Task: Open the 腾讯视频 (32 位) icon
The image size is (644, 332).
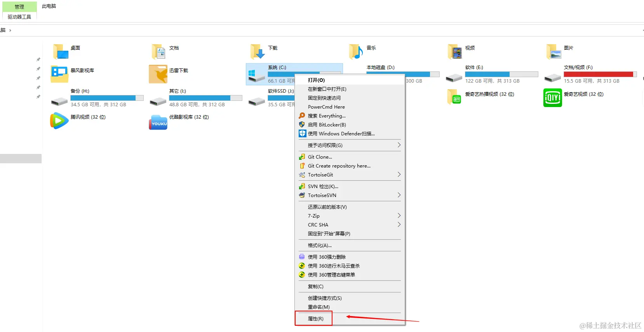Action: tap(59, 121)
